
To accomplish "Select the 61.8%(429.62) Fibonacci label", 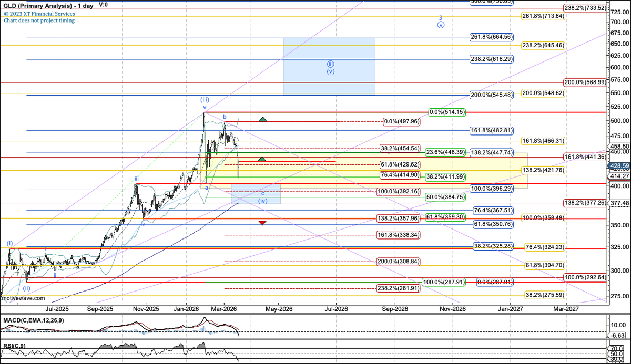I will tap(399, 164).
